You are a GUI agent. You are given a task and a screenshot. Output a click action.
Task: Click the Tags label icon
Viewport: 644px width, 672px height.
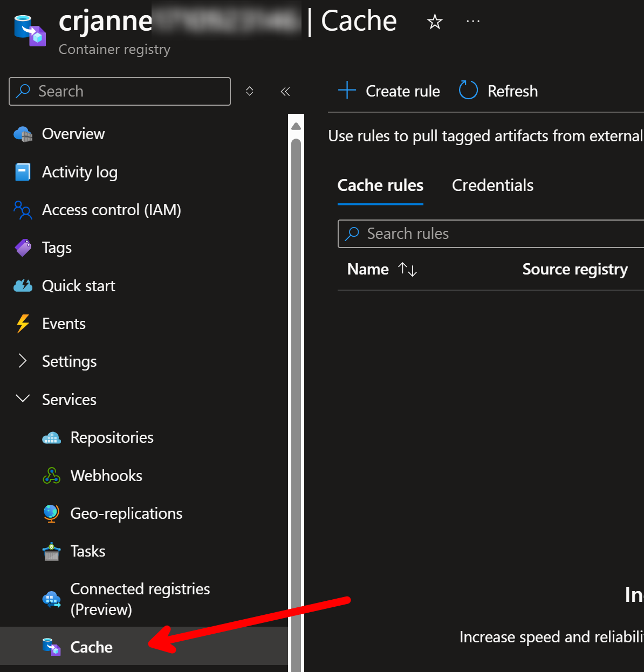click(23, 248)
